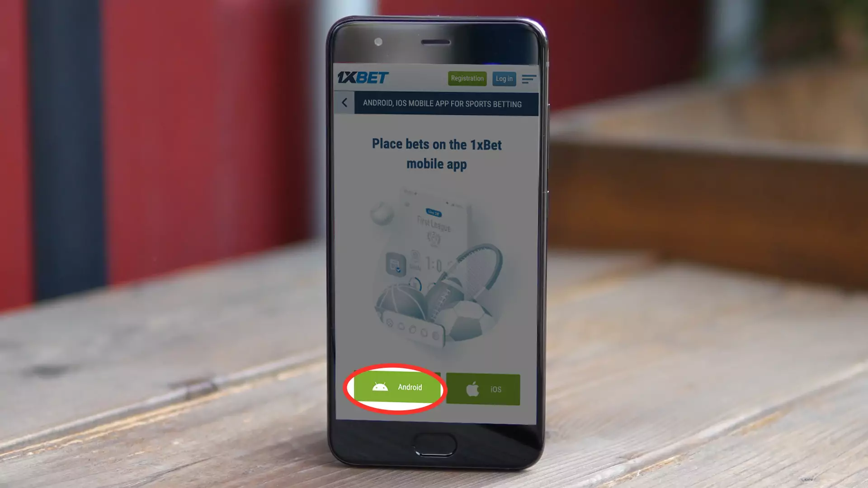Tap the hamburger menu icon
868x488 pixels.
[x=528, y=78]
